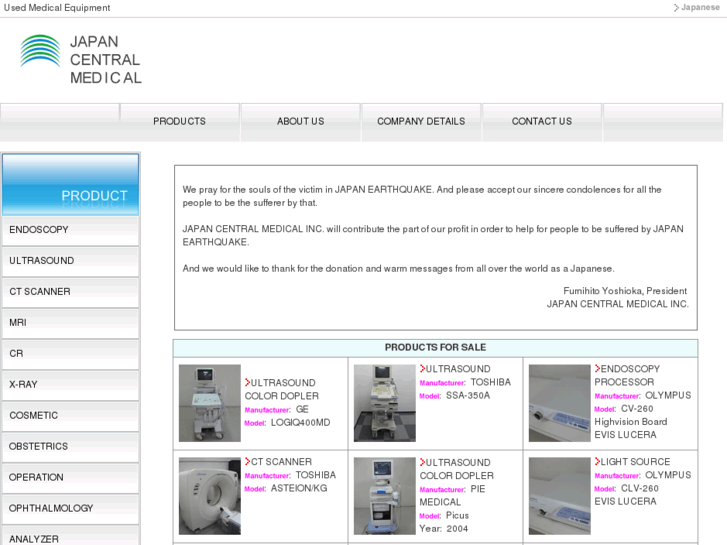Select ENDOSCOPY in product sidebar

[x=70, y=230]
